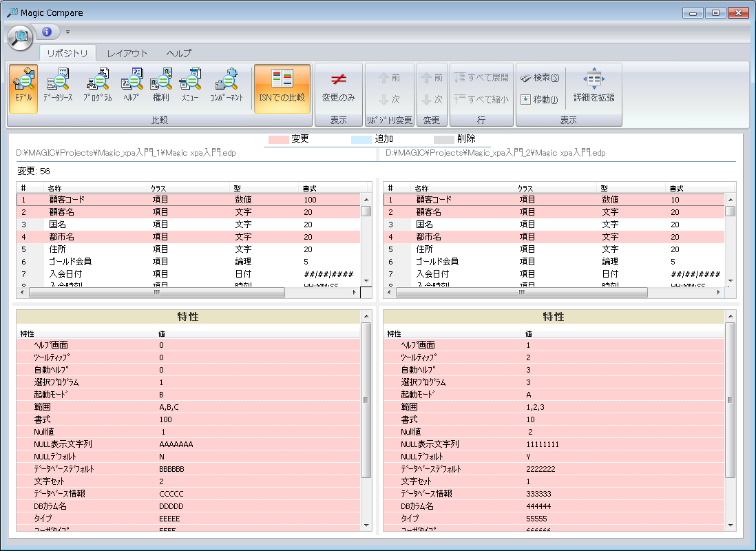
Task: Click the 範囲 property row with A,B,C
Action: 189,407
